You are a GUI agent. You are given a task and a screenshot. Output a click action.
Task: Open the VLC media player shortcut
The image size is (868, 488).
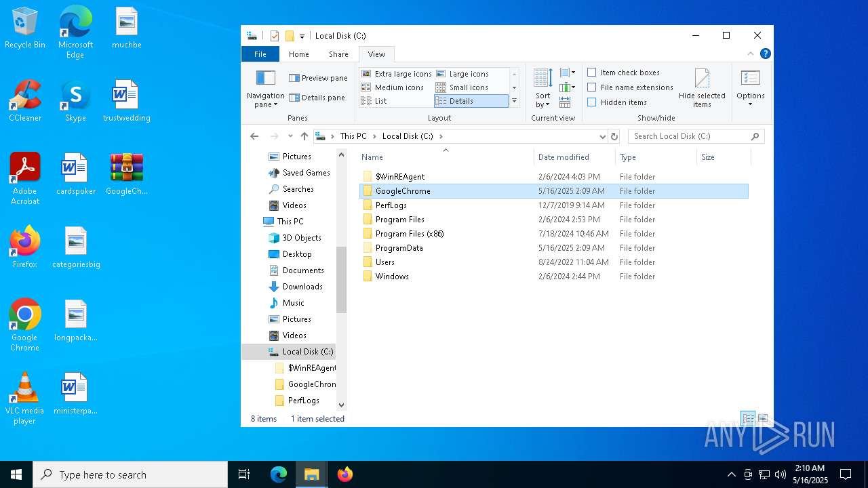click(24, 399)
